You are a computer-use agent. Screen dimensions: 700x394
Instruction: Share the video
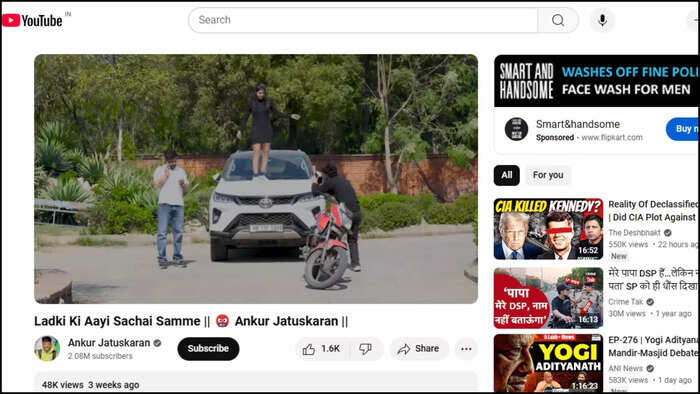(x=419, y=349)
